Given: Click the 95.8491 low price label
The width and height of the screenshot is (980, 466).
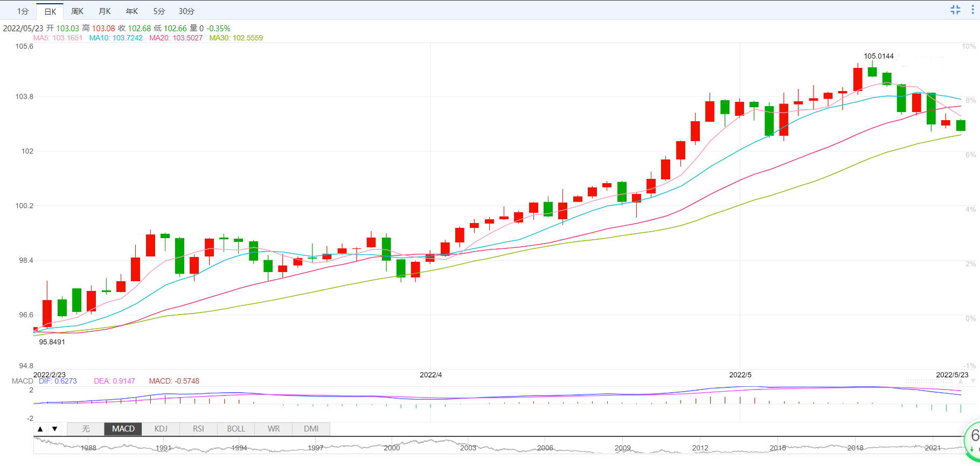Looking at the screenshot, I should pos(52,342).
